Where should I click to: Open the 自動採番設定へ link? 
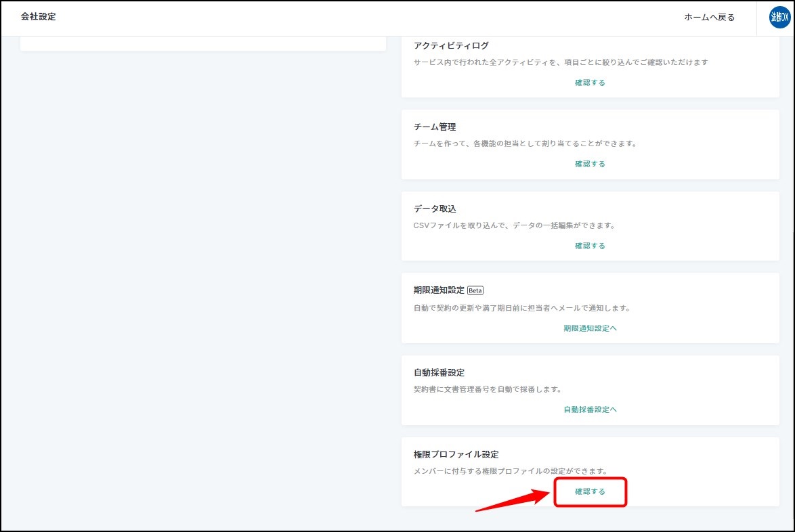(x=590, y=409)
